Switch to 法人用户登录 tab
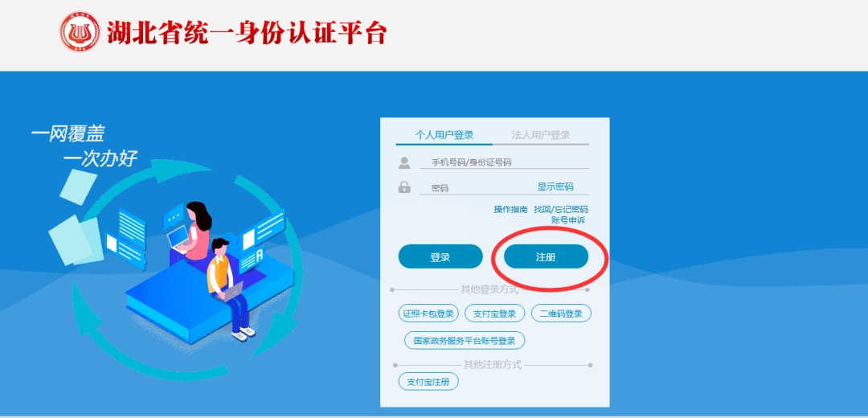Image resolution: width=868 pixels, height=418 pixels. [541, 134]
